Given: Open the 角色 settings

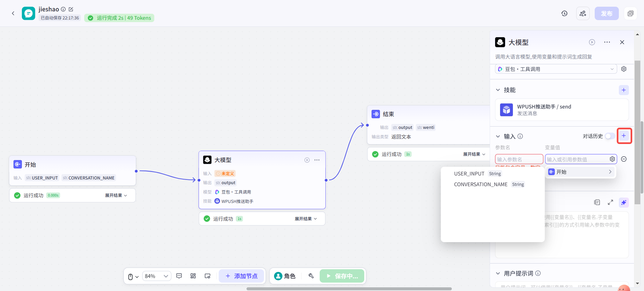Looking at the screenshot, I should 285,276.
